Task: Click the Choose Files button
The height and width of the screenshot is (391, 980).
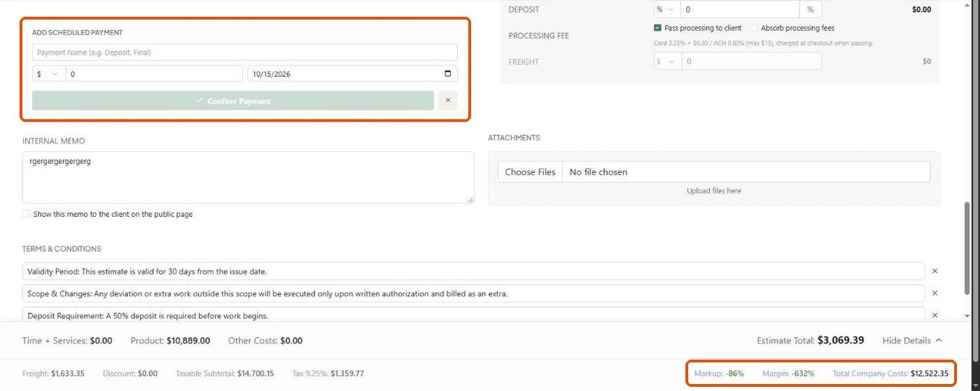Action: tap(530, 172)
